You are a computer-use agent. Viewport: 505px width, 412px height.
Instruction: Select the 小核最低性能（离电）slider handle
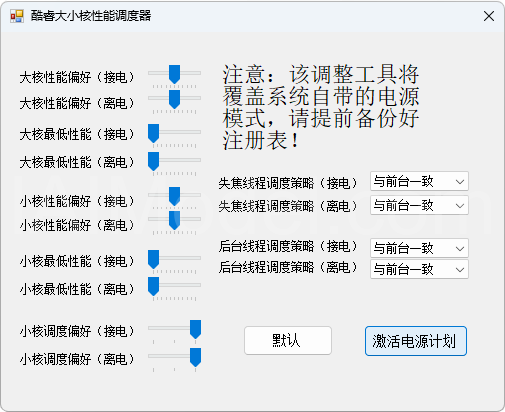click(153, 286)
